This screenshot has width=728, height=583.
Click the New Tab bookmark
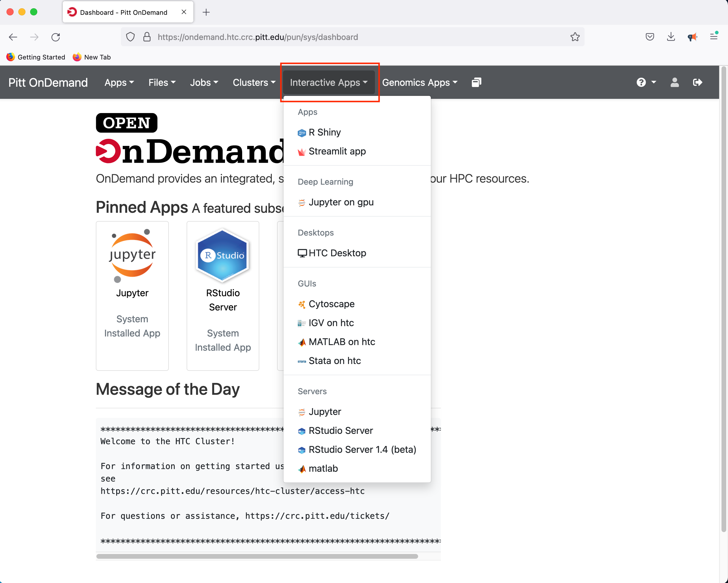coord(92,57)
